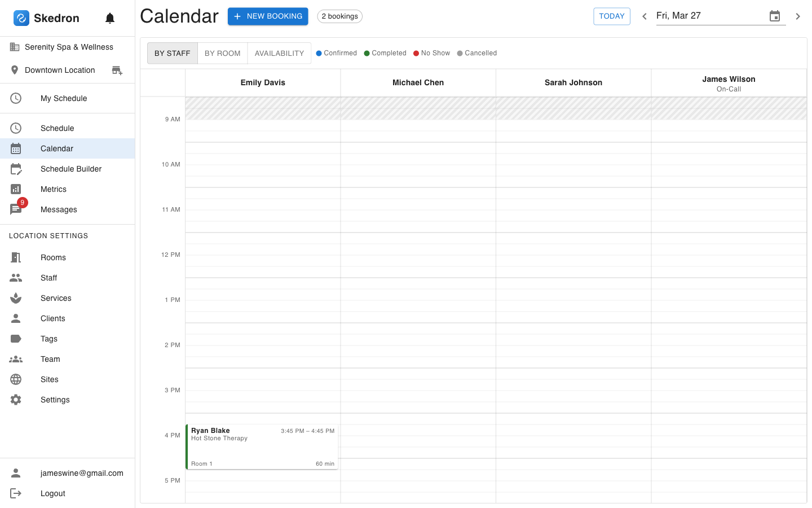
Task: Open Staff settings
Action: (x=67, y=278)
